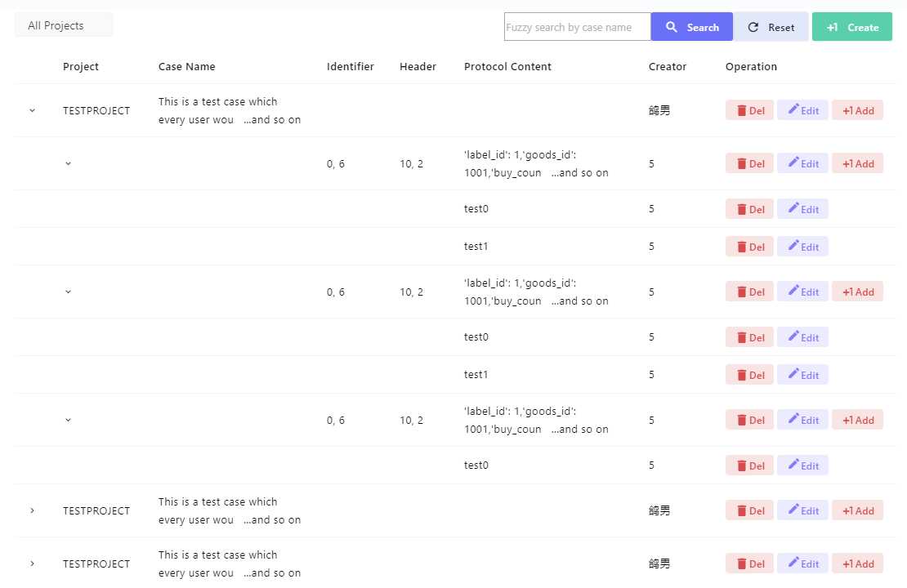This screenshot has height=588, width=907.
Task: Edit test0 under the first protocol group
Action: (803, 209)
